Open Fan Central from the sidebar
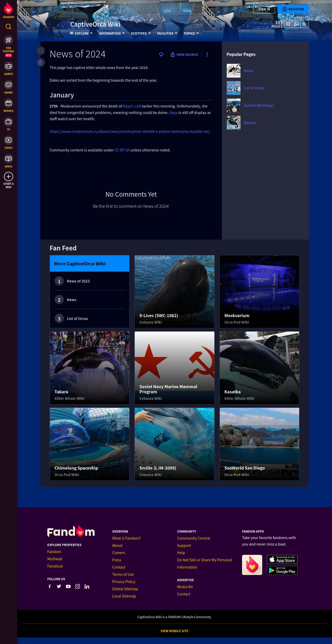This screenshot has height=644, width=332. pyautogui.click(x=9, y=46)
